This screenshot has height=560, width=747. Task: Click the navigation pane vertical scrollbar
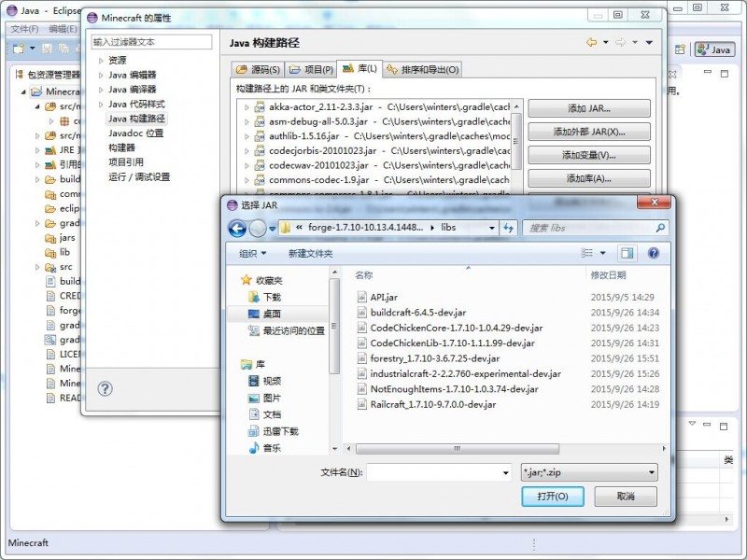[334, 327]
